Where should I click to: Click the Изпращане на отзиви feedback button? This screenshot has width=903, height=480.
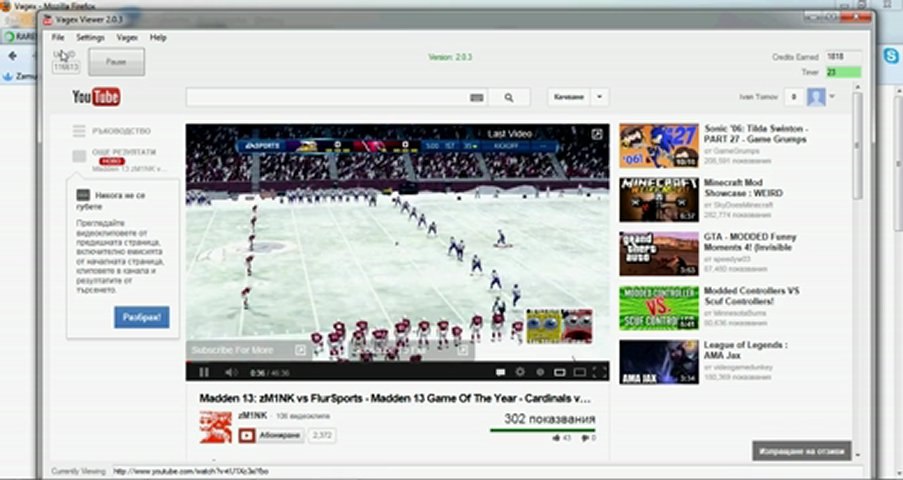(x=802, y=451)
